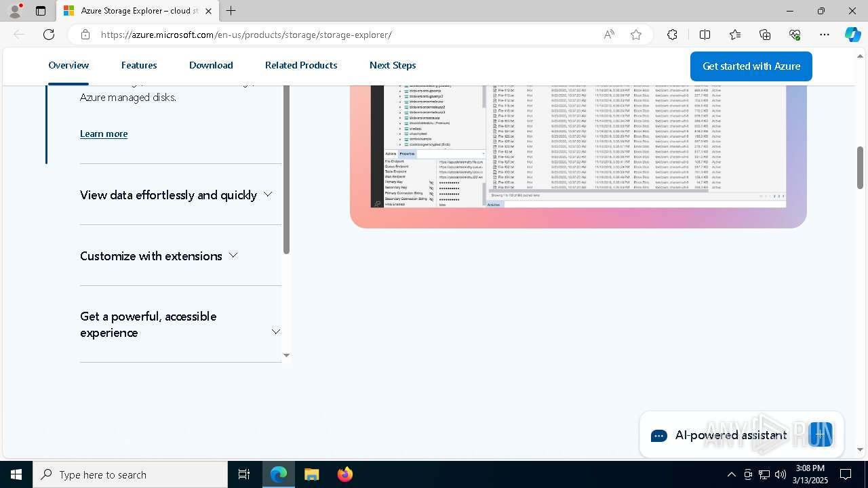Click page scrollbar up arrow
This screenshot has height=488, width=868.
[x=861, y=56]
